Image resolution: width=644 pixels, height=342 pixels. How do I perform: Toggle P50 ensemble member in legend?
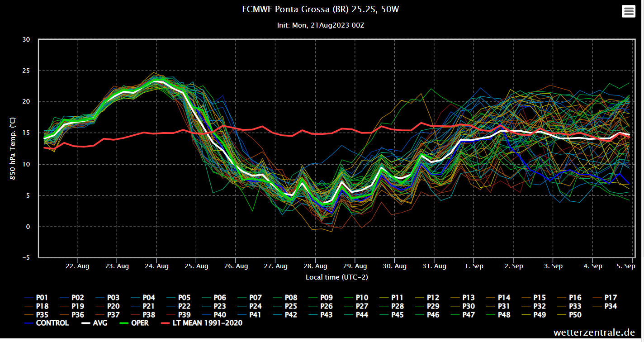(568, 314)
